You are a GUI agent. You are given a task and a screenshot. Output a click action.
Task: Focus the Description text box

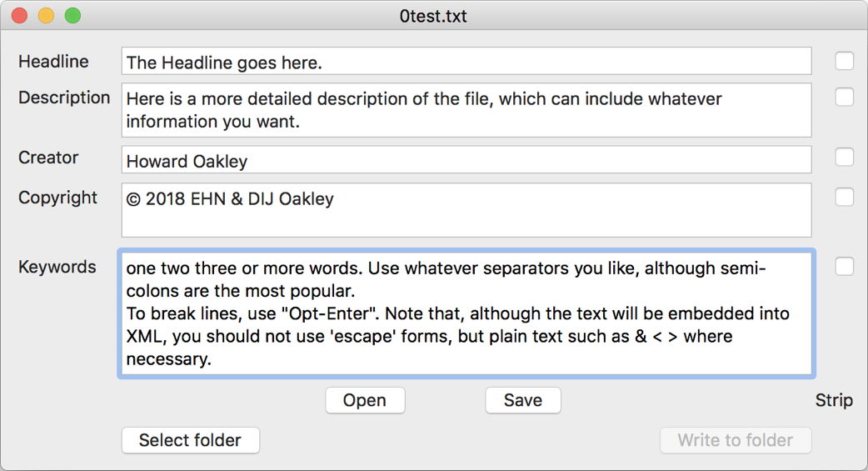tap(466, 110)
